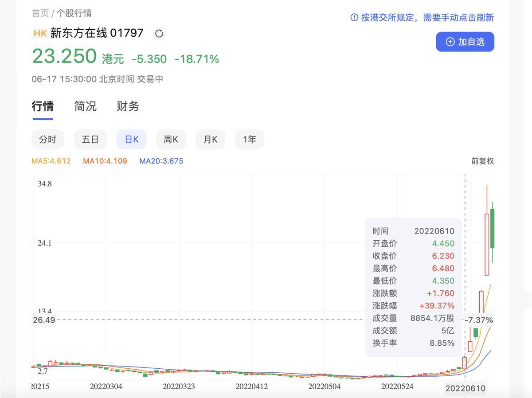Add stock to watchlist with 加自选
The height and width of the screenshot is (398, 532).
point(465,42)
